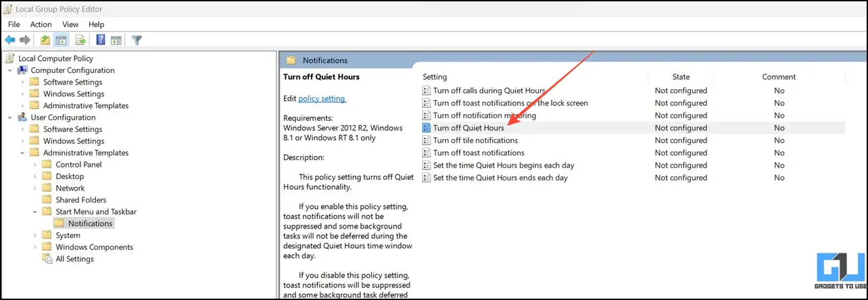Click the Export List toolbar icon
Image resolution: width=868 pixels, height=300 pixels.
[80, 40]
